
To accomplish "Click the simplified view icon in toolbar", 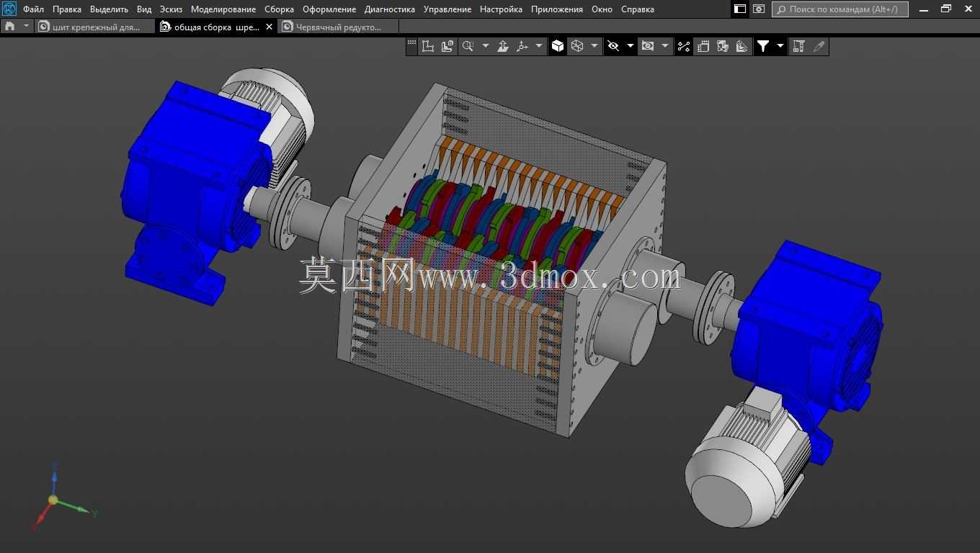I will point(742,46).
